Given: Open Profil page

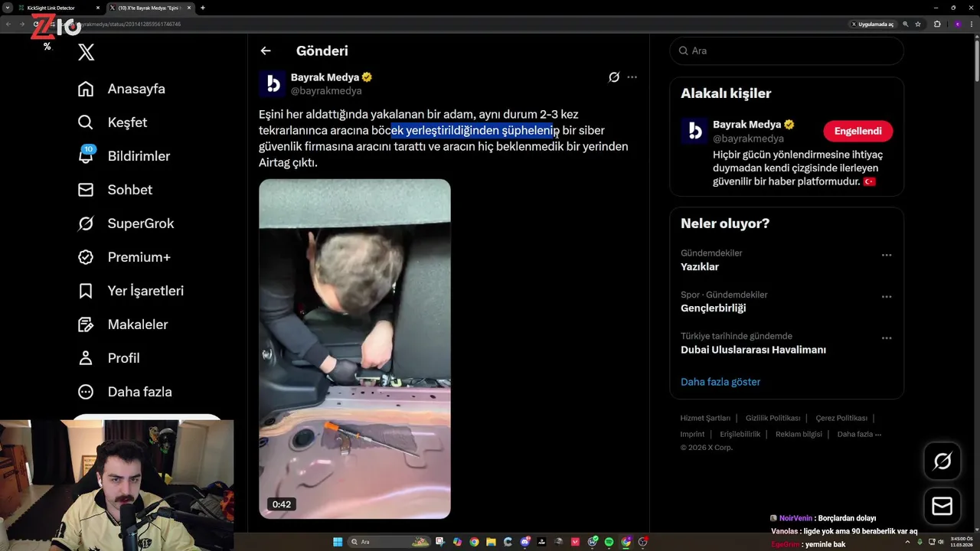Looking at the screenshot, I should [109, 358].
